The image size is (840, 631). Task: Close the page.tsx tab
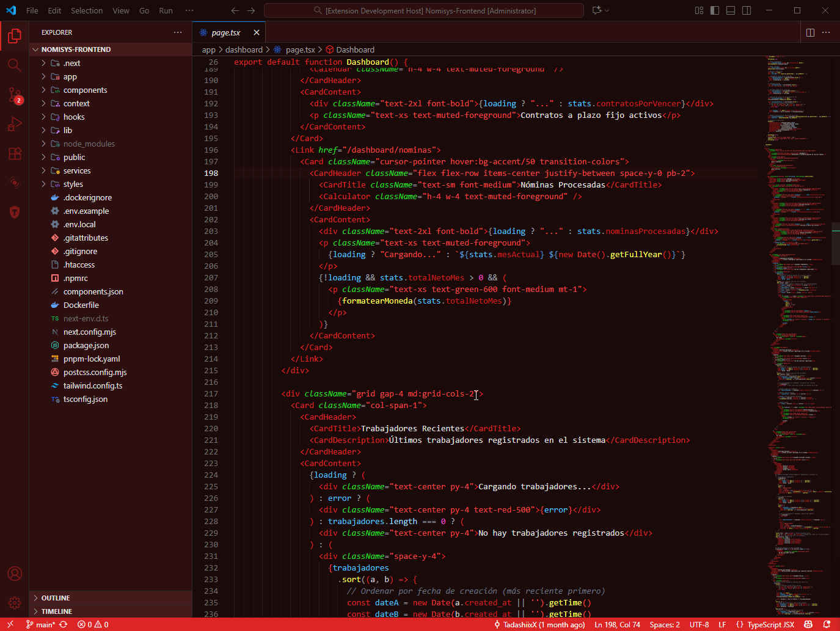257,32
